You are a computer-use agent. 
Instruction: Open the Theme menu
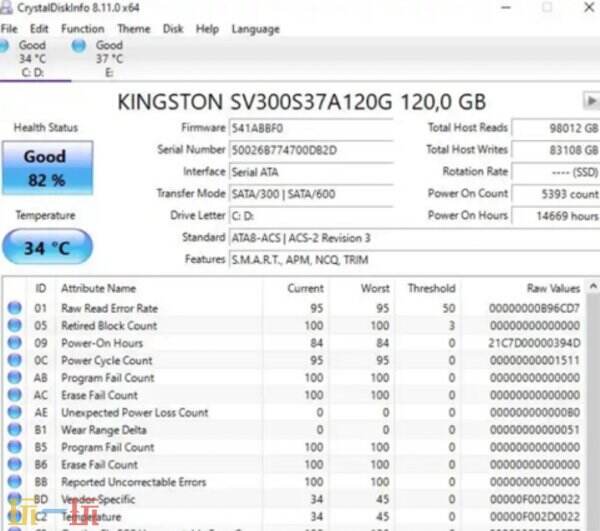[x=134, y=29]
